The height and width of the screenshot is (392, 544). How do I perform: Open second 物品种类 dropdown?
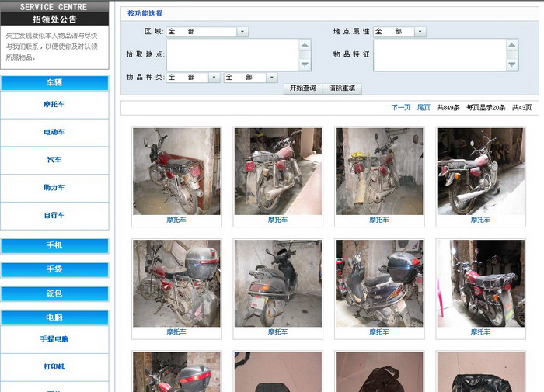click(x=250, y=78)
